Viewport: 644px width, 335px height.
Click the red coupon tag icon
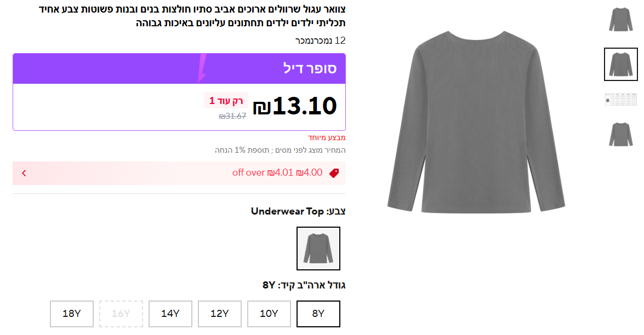click(334, 173)
